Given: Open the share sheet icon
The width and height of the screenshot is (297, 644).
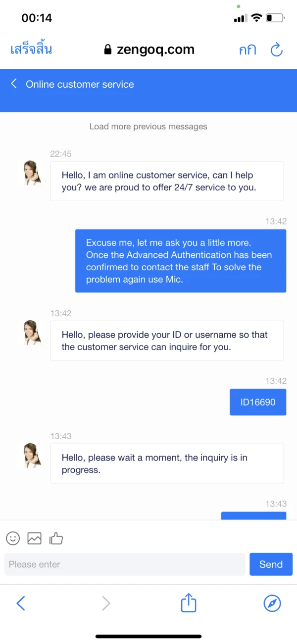Looking at the screenshot, I should click(188, 603).
